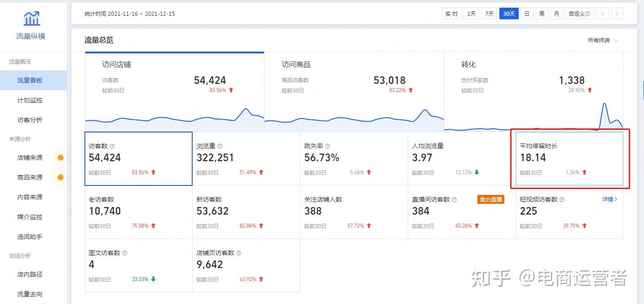Image resolution: width=644 pixels, height=304 pixels.
Task: Select the 图文访客数 metric card
Action: click(139, 265)
